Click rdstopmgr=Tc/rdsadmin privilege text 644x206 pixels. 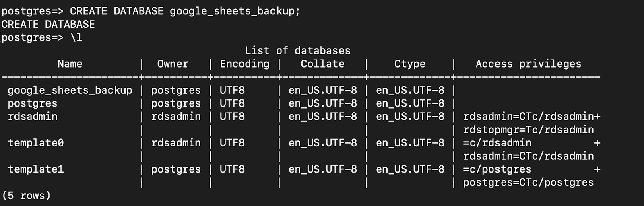pos(528,130)
